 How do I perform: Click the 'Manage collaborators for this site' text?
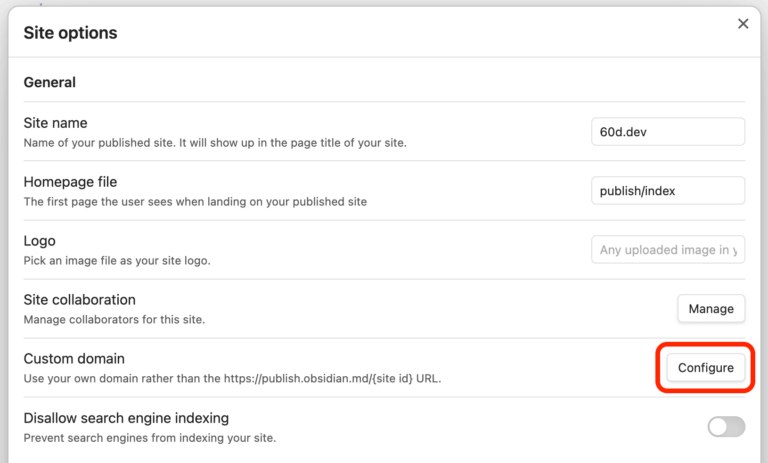(x=115, y=320)
